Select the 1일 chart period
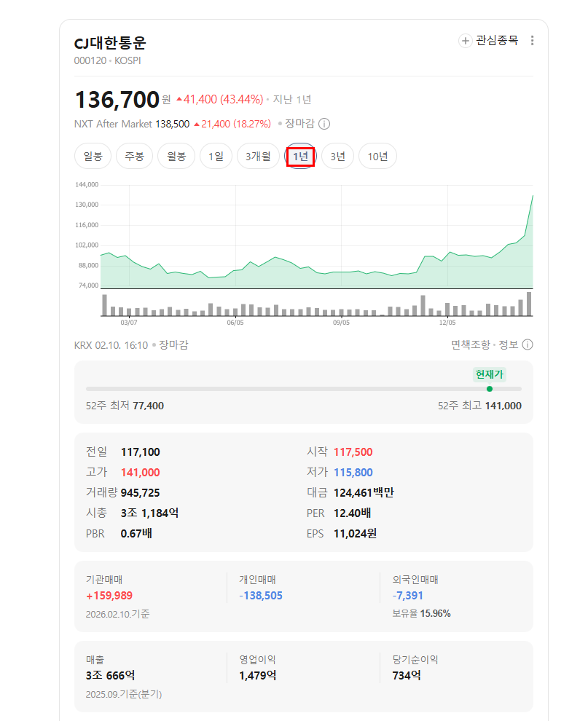This screenshot has height=721, width=588. pos(216,156)
